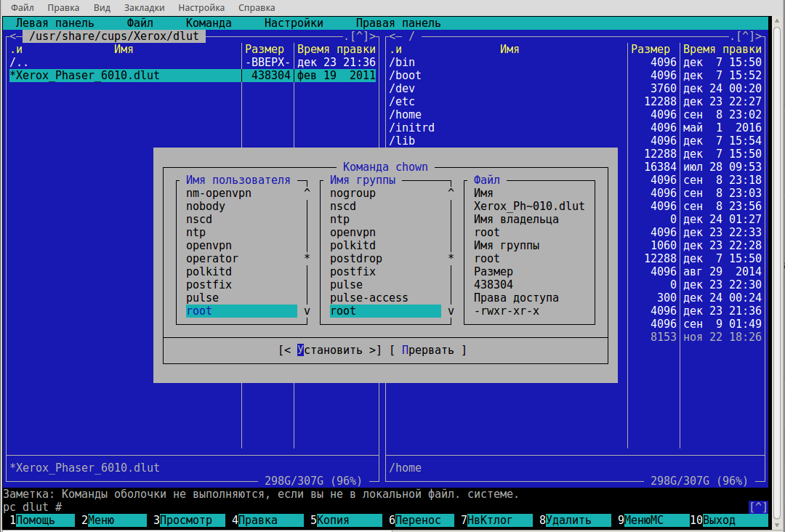
Task: Choose postdrop in the group name list
Action: (x=356, y=259)
